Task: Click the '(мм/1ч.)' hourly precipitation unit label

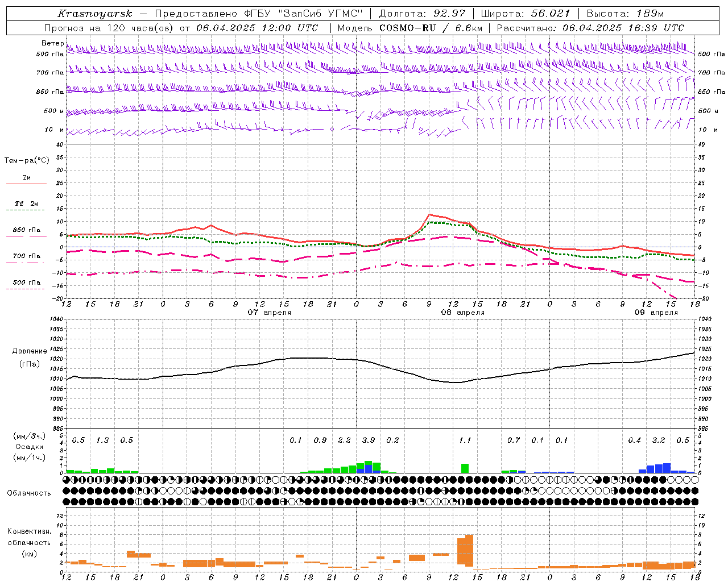Action: [28, 458]
